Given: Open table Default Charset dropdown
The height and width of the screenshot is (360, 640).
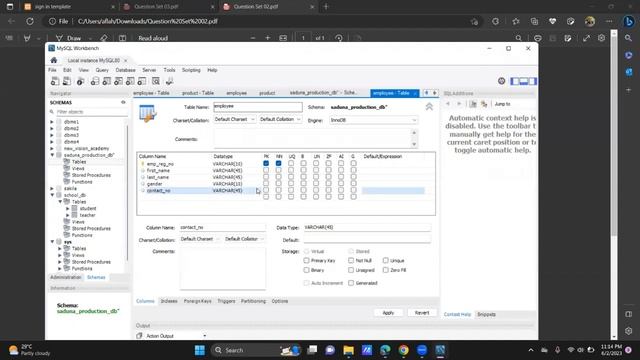Looking at the screenshot, I should click(235, 120).
